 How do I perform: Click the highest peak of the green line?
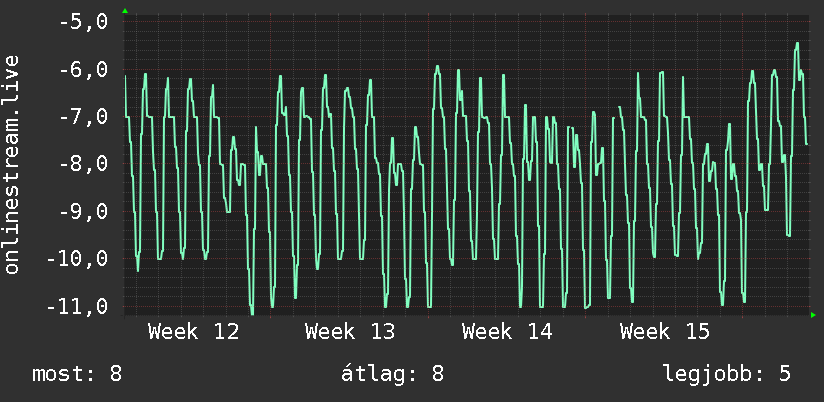pyautogui.click(x=797, y=43)
